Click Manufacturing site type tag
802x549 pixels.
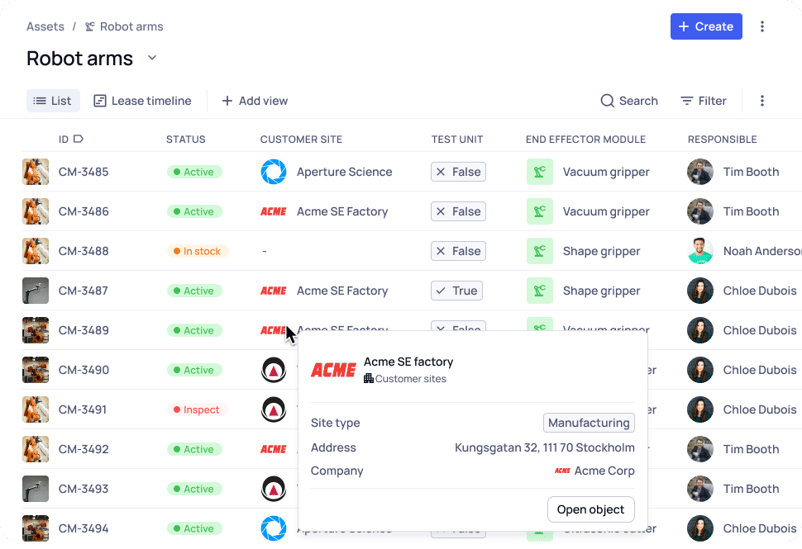(589, 423)
